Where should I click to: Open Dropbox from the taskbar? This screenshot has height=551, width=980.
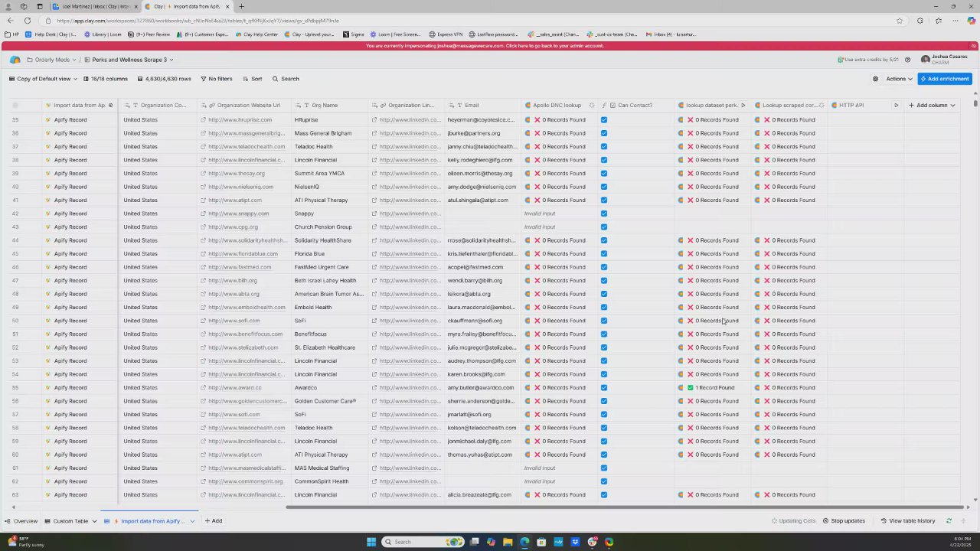575,542
